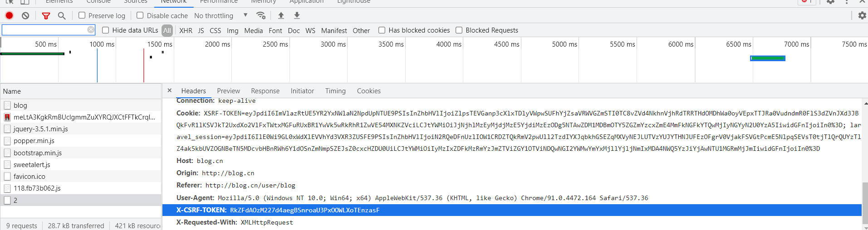Screen dimensions: 868x230
Task: Select the 118.fb73b062.js request
Action: 81,188
